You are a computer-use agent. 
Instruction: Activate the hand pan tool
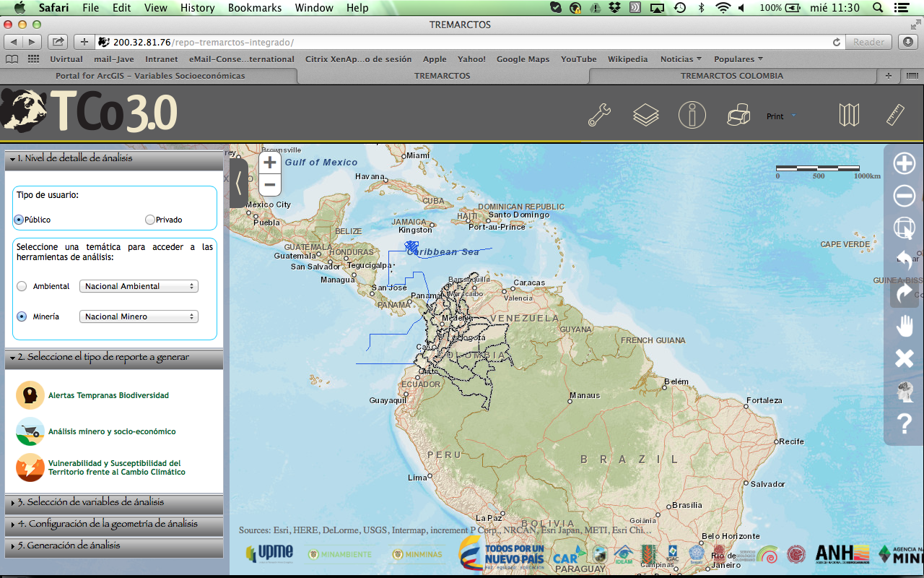pos(905,326)
